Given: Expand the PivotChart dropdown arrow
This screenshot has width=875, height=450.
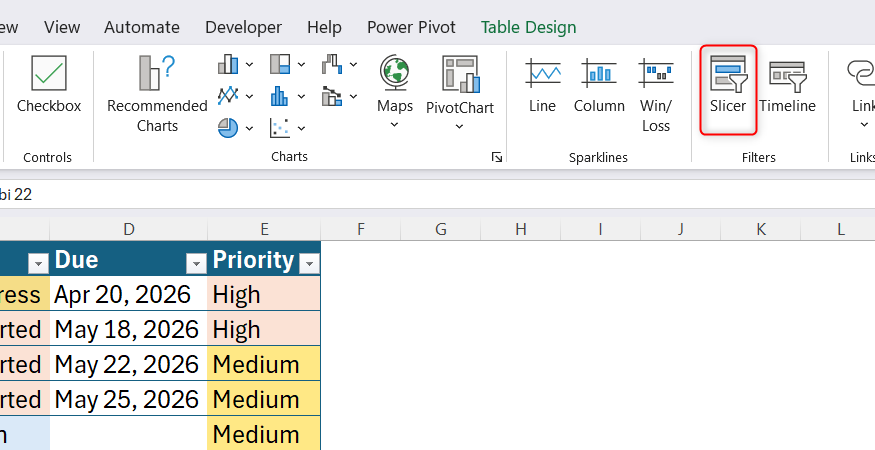Looking at the screenshot, I should 459,127.
